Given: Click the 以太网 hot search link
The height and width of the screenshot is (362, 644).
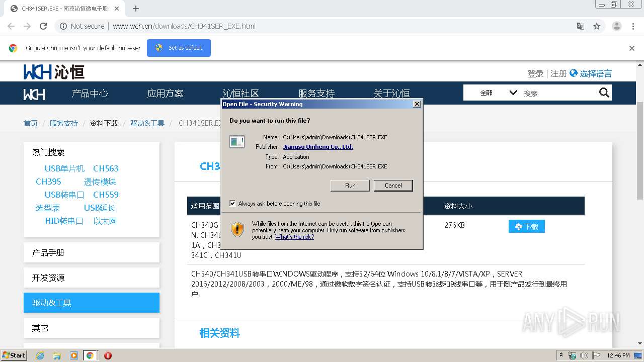Looking at the screenshot, I should 105,221.
